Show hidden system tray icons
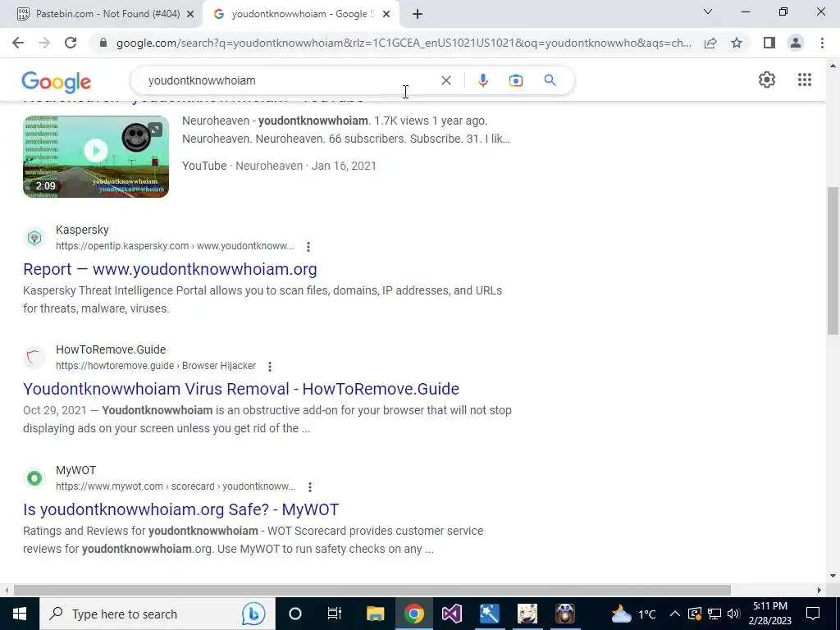 tap(675, 614)
